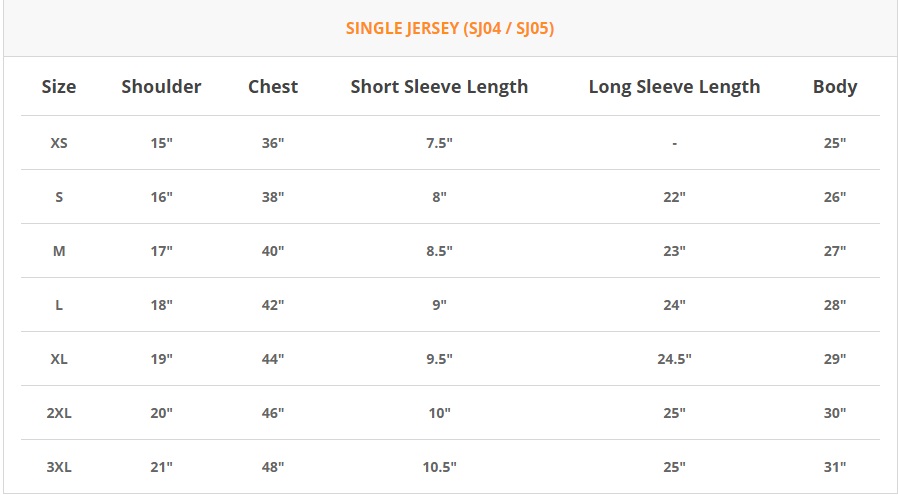Screen dimensions: 898x495
Task: Select the Shoulder column header
Action: (x=161, y=87)
